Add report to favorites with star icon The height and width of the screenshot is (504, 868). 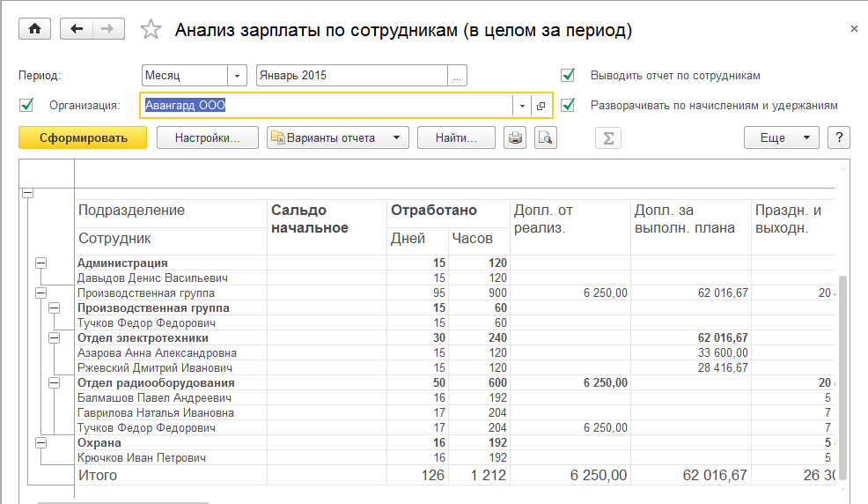pos(151,30)
